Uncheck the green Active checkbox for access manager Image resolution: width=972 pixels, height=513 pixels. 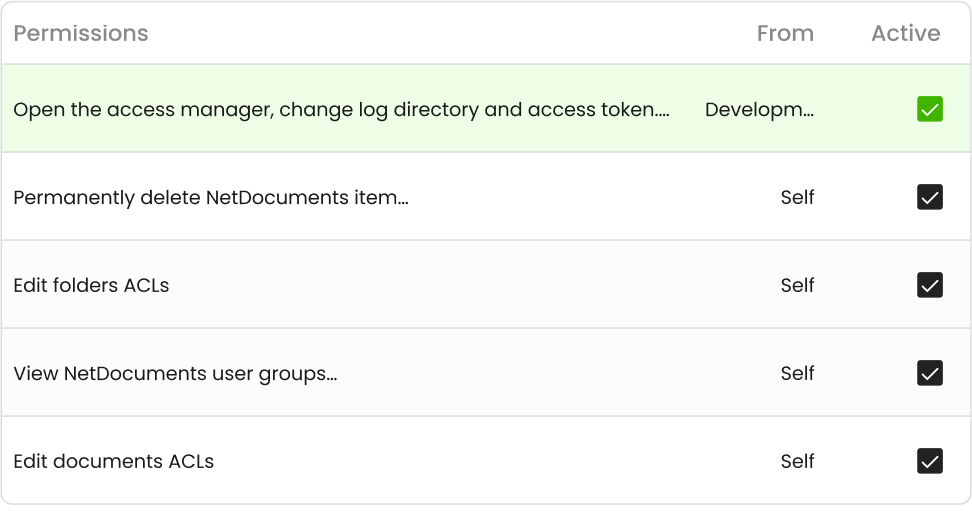pos(930,109)
